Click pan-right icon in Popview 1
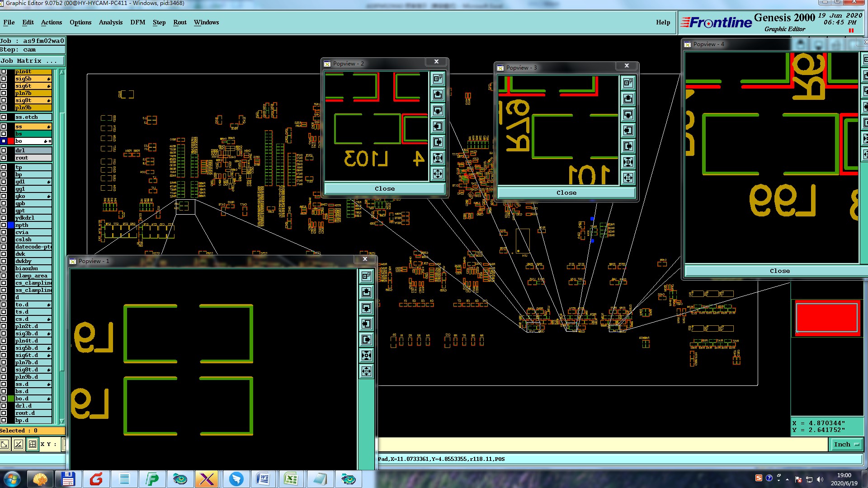868x488 pixels. coord(366,339)
